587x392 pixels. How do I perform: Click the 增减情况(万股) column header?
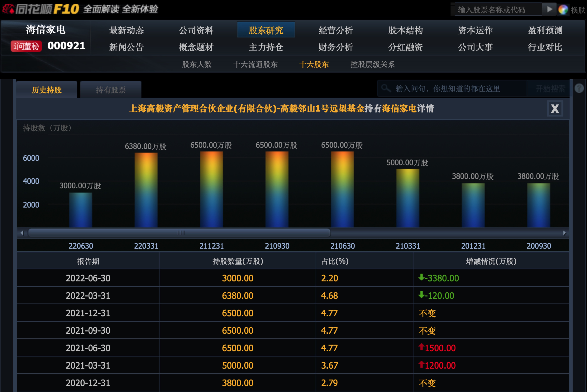click(491, 261)
